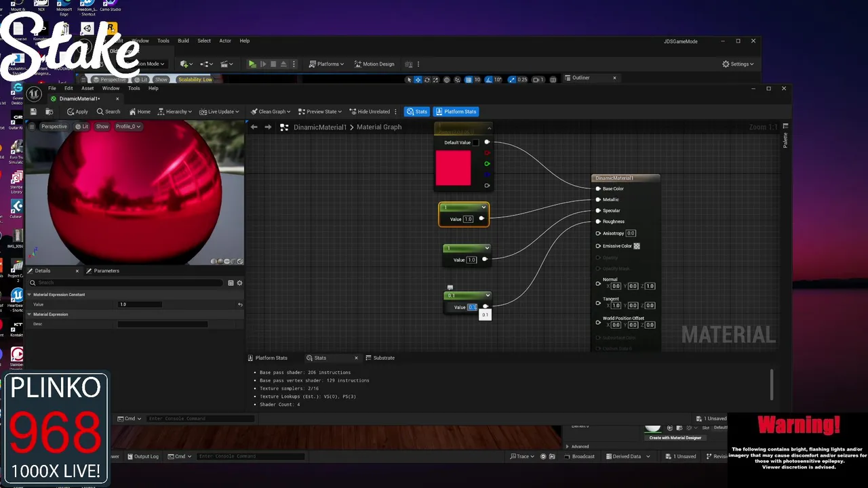Click the Save material icon

[x=33, y=111]
